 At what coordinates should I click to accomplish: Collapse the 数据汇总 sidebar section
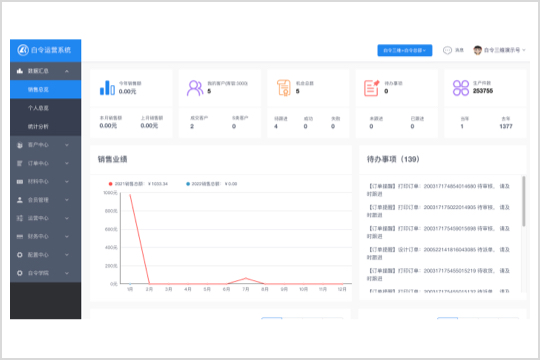67,71
